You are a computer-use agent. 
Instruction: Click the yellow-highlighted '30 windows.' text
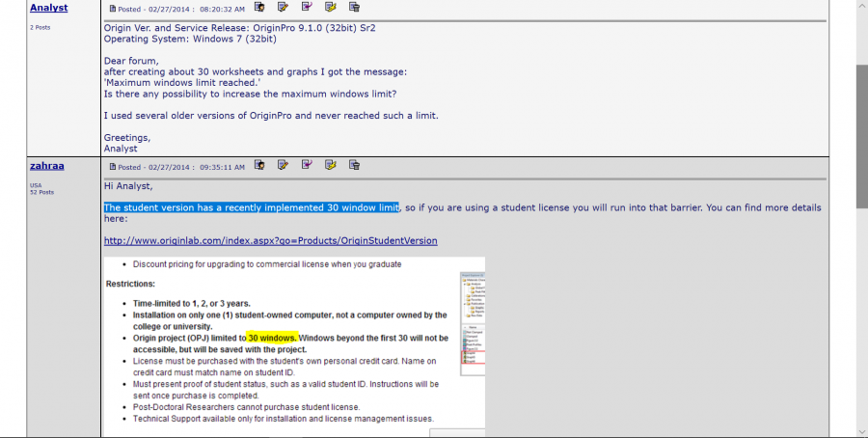pyautogui.click(x=273, y=338)
